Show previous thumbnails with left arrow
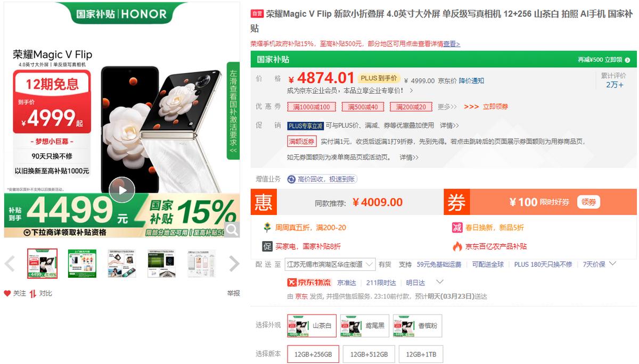639x364 pixels. coord(10,263)
